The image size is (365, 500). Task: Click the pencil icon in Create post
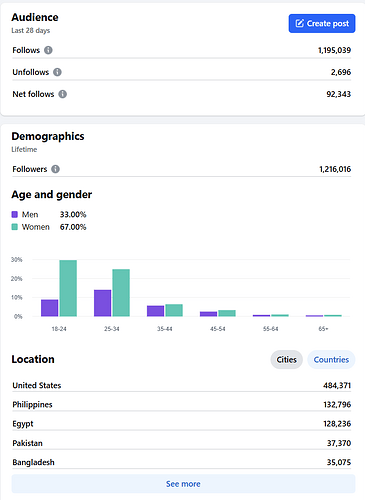click(299, 23)
